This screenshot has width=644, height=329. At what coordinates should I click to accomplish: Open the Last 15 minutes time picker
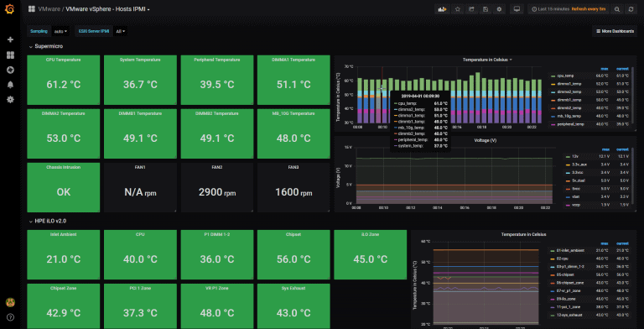click(550, 9)
